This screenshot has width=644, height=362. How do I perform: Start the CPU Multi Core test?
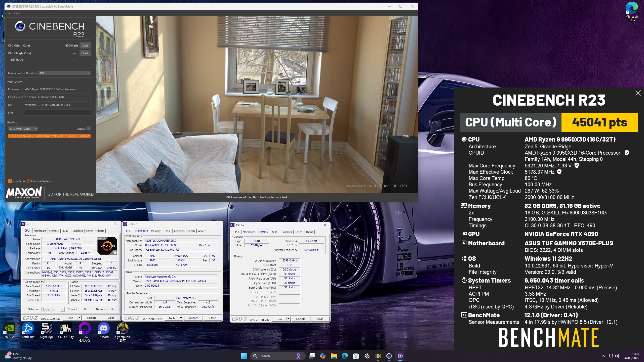[x=85, y=46]
